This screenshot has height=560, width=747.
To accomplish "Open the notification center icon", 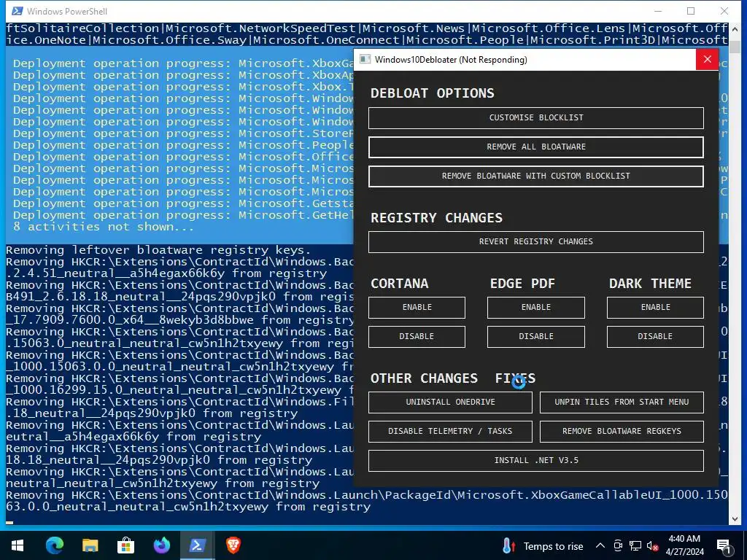I will [x=724, y=546].
